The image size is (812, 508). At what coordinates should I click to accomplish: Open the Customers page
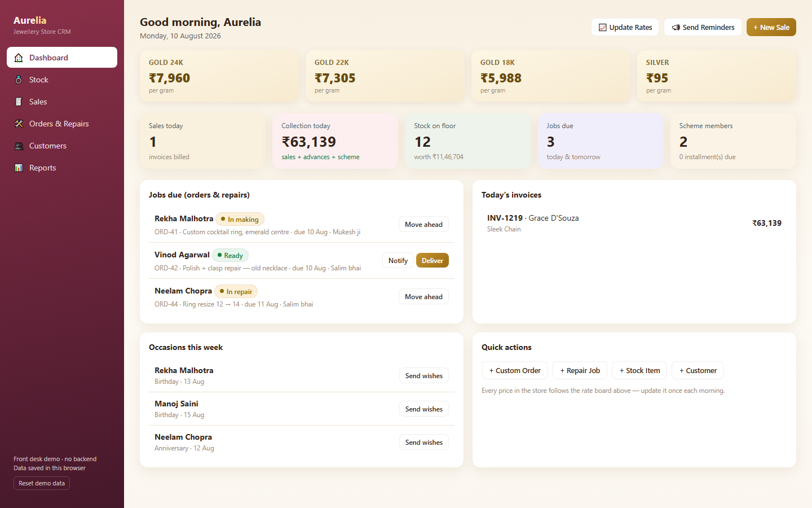coord(62,146)
